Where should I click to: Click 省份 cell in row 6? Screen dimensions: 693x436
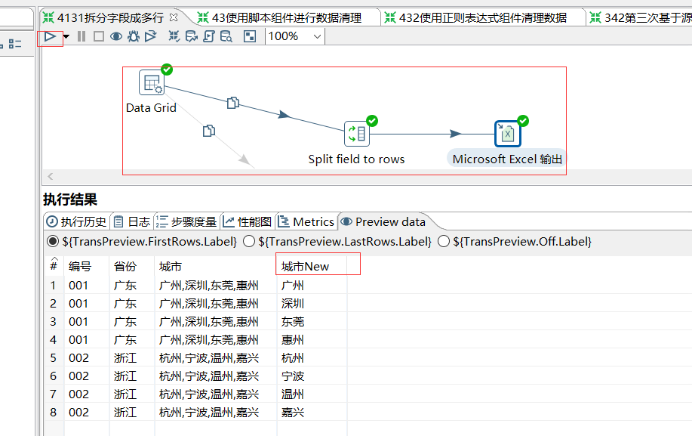pos(132,376)
